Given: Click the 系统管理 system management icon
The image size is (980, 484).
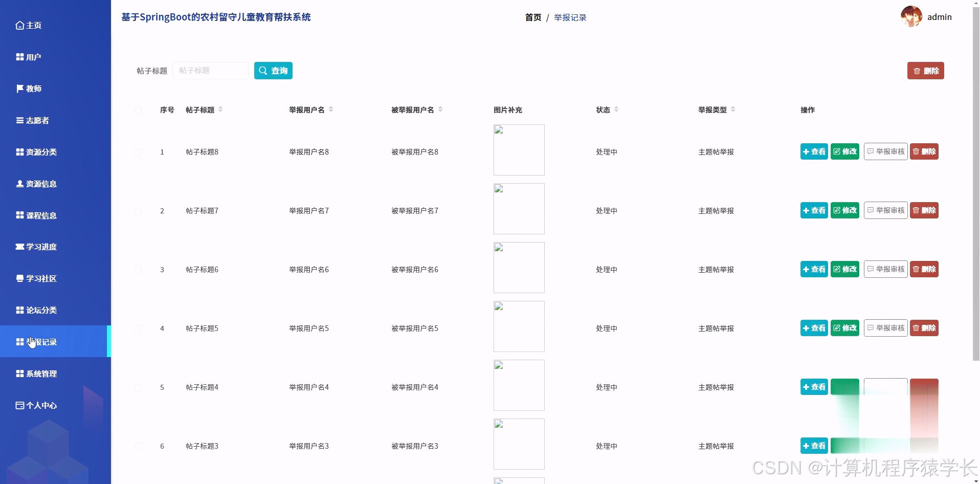Looking at the screenshot, I should point(19,373).
